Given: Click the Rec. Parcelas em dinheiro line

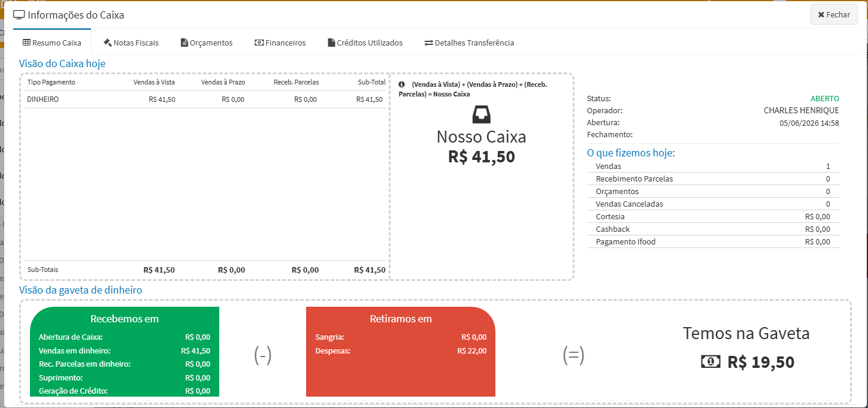Looking at the screenshot, I should point(125,364).
